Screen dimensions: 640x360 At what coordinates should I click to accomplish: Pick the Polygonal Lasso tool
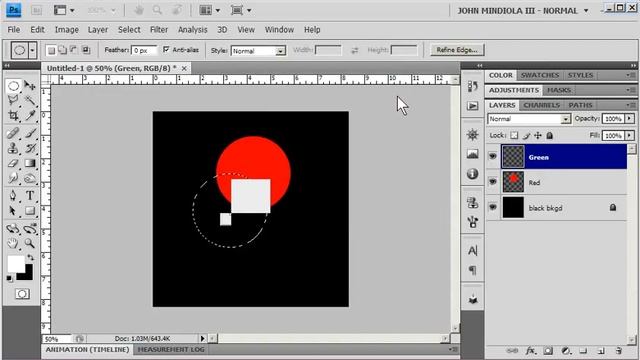[13, 100]
